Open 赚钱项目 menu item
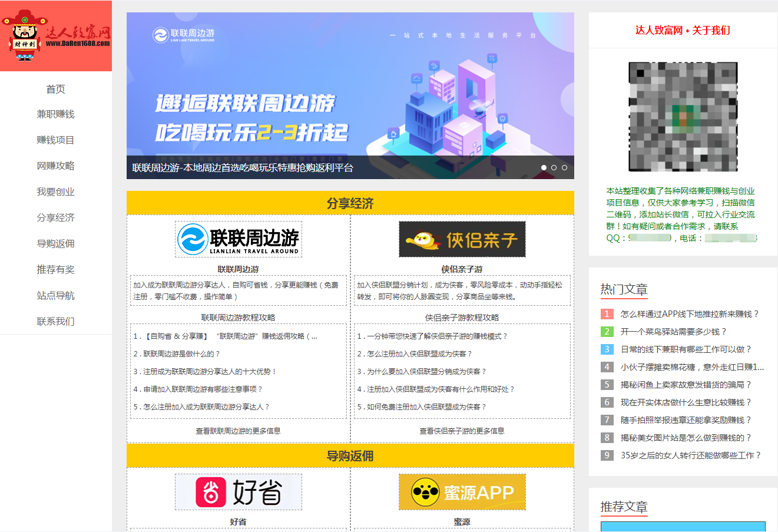This screenshot has width=778, height=532. pyautogui.click(x=56, y=140)
